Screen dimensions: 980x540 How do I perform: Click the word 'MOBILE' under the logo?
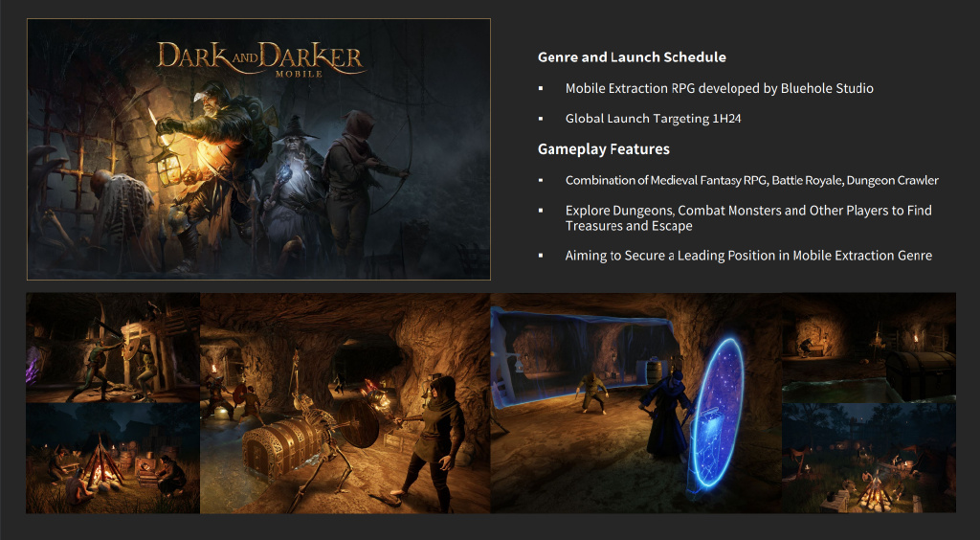(299, 74)
